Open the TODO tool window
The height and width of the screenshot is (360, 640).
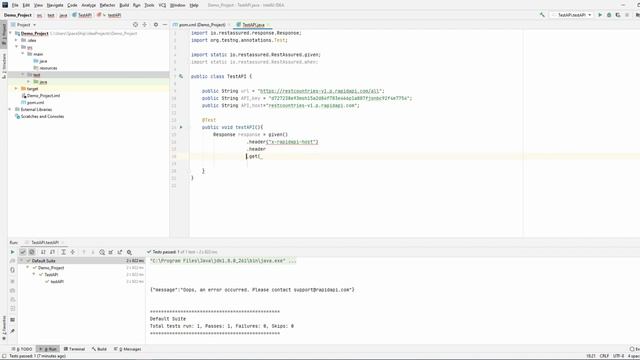[22, 349]
